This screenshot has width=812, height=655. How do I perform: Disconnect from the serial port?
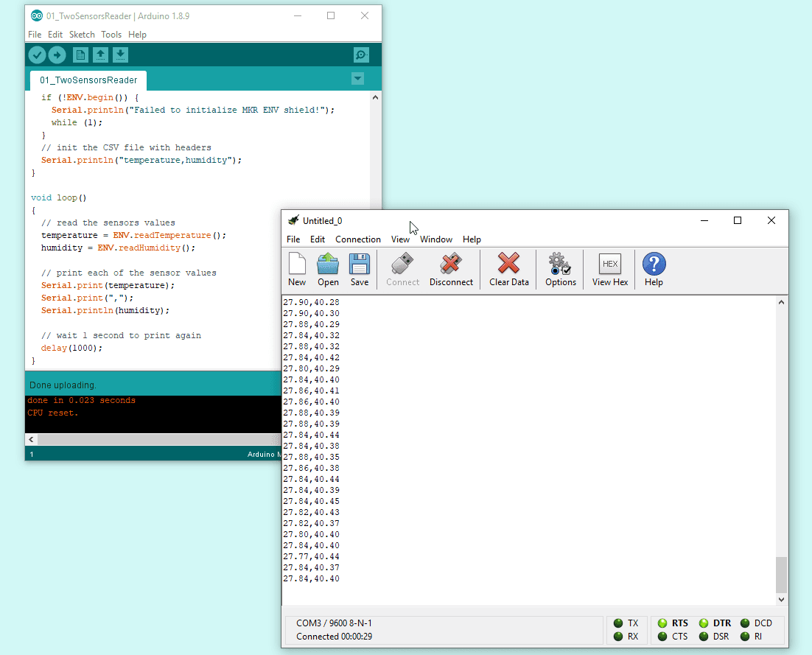pos(451,270)
